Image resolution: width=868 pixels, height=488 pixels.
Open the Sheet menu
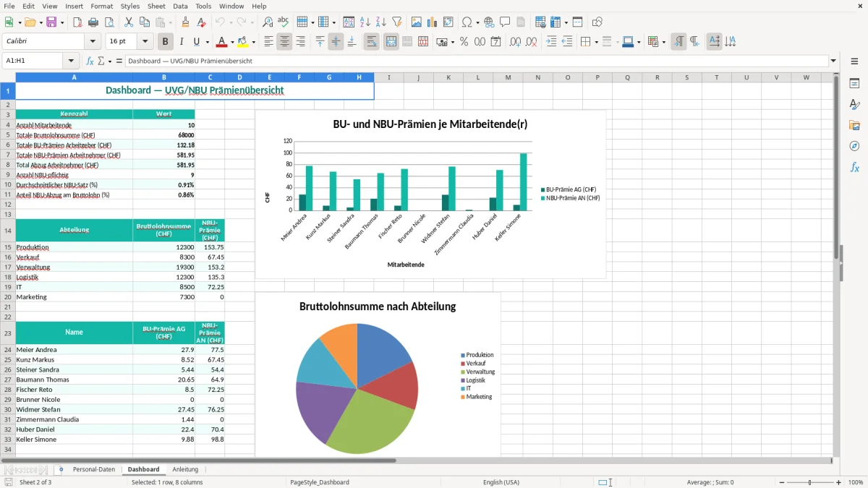pyautogui.click(x=156, y=6)
